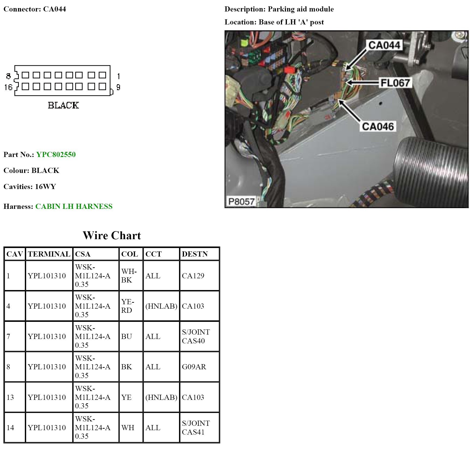Image resolution: width=476 pixels, height=449 pixels.
Task: Click the P8057 photo reference tag
Action: pos(241,202)
